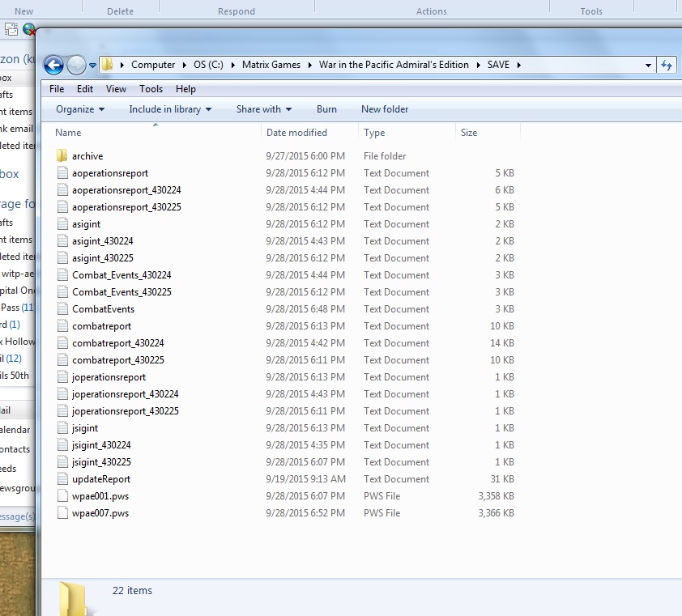Open the Organize dropdown

[80, 109]
